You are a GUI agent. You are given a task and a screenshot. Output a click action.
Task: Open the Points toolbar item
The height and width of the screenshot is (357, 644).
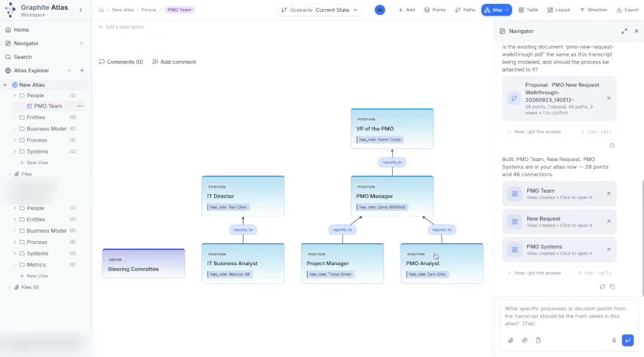point(435,10)
